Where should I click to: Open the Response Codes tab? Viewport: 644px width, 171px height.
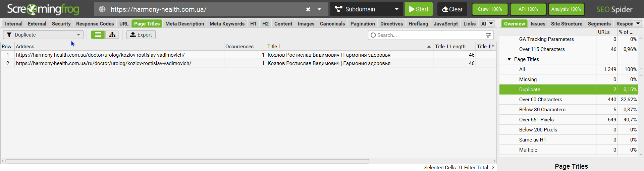[x=95, y=24]
